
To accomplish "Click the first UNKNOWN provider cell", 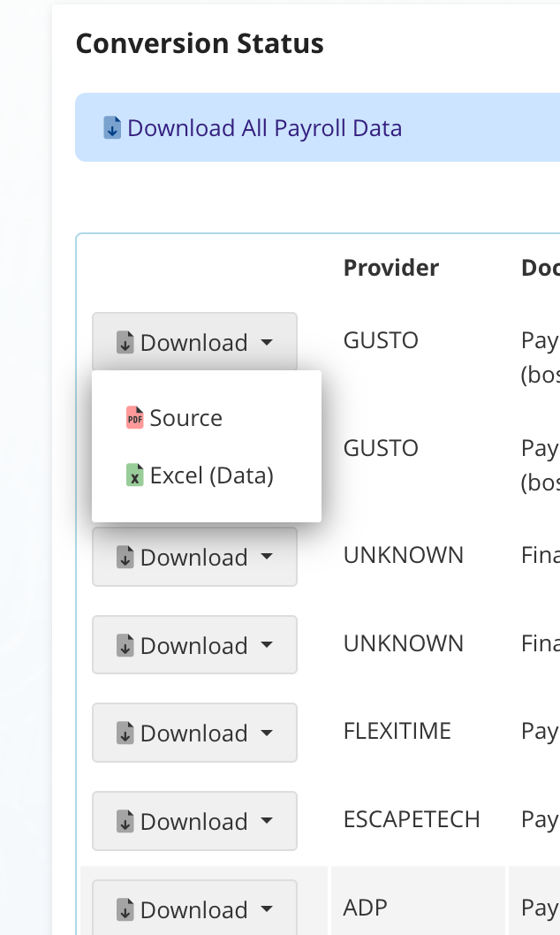I will (x=404, y=555).
